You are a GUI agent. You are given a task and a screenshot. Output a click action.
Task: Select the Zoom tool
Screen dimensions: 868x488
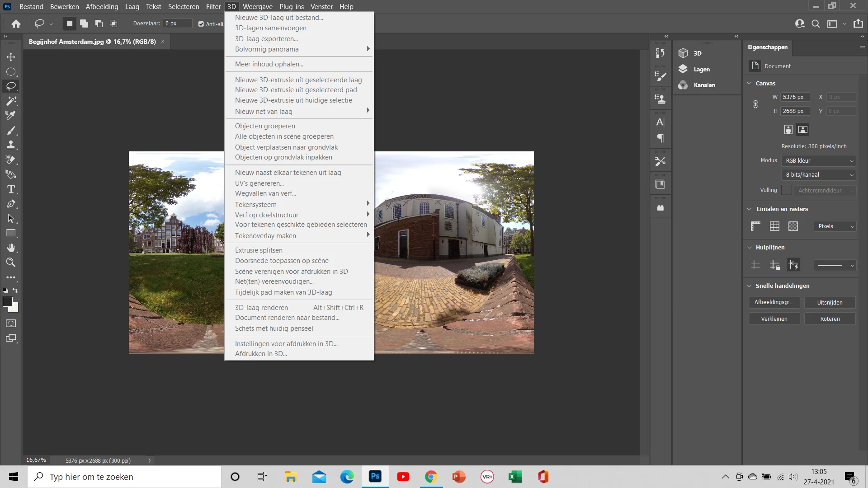click(11, 263)
